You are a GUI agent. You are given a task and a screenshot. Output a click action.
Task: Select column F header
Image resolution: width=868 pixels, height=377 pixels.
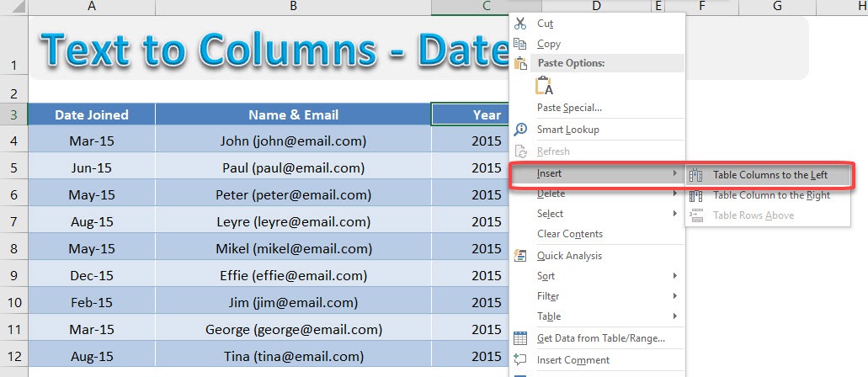coord(702,7)
